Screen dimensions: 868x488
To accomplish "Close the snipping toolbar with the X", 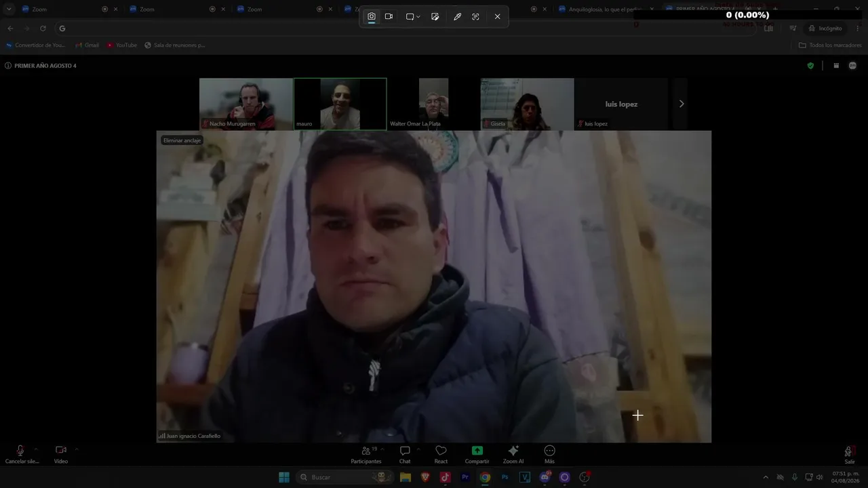I will click(x=497, y=16).
